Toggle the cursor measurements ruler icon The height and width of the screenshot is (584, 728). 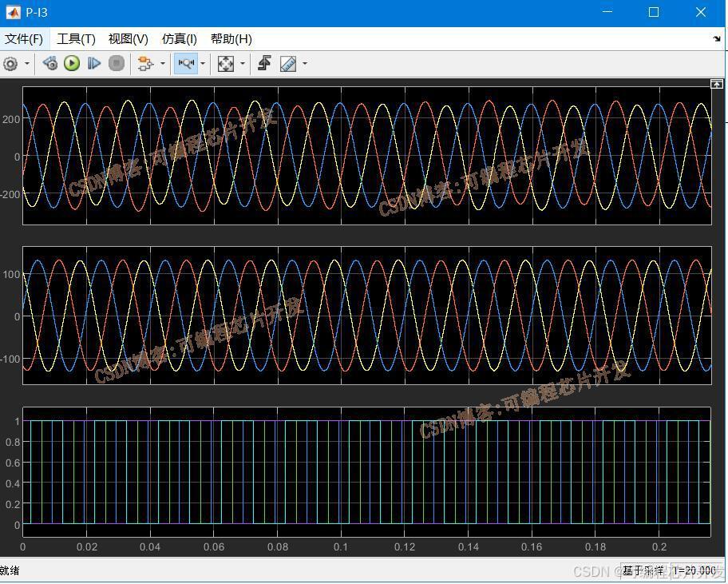coord(288,64)
